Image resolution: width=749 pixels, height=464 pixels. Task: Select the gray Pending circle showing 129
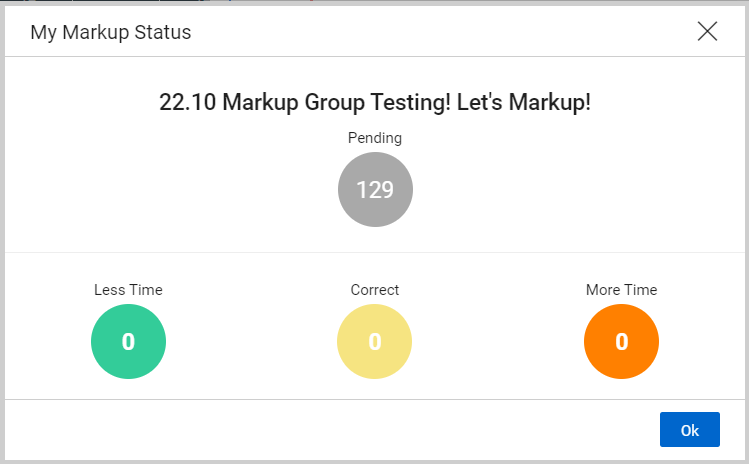[375, 189]
